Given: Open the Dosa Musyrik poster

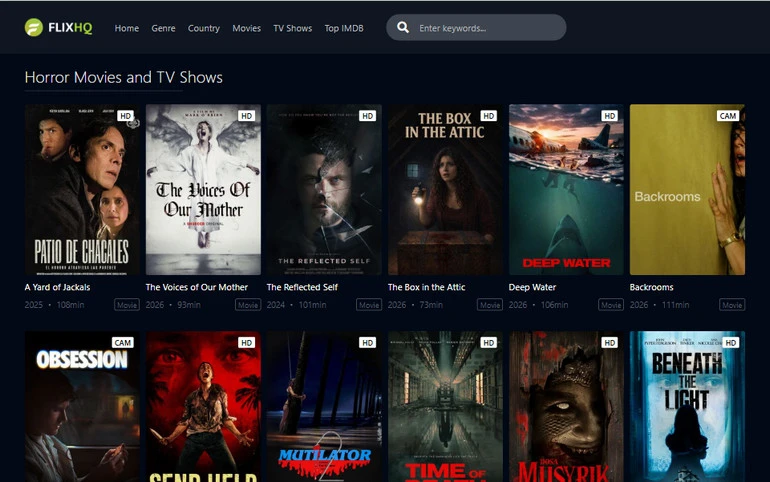Looking at the screenshot, I should coord(566,406).
